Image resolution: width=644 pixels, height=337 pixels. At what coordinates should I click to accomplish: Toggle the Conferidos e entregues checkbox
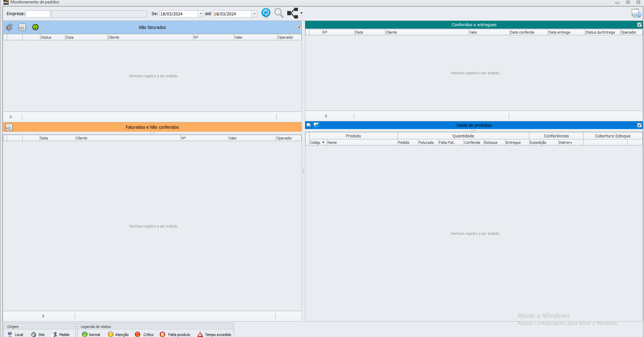click(x=639, y=25)
